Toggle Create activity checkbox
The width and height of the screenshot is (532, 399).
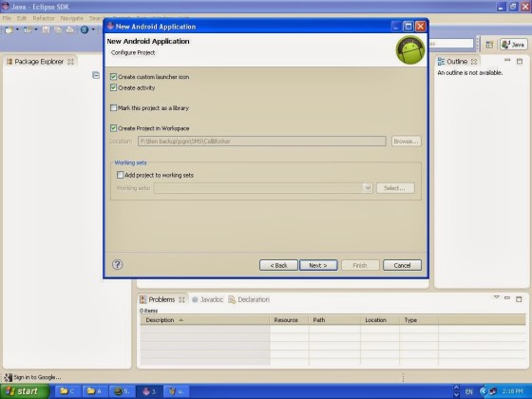pyautogui.click(x=113, y=87)
